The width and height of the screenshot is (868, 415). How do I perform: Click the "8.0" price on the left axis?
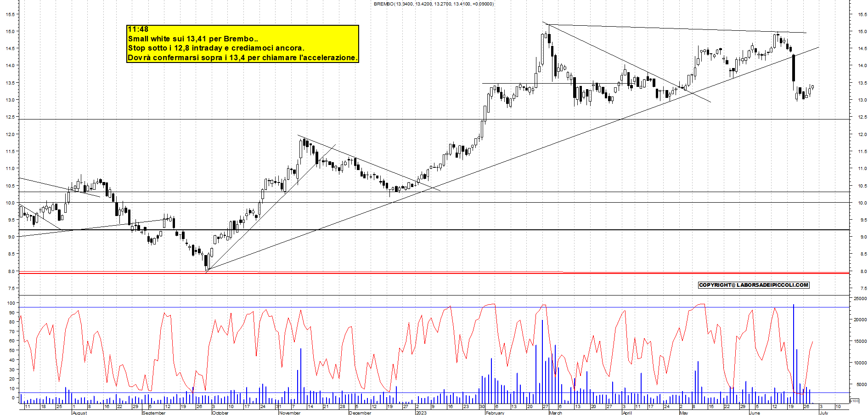click(x=11, y=272)
